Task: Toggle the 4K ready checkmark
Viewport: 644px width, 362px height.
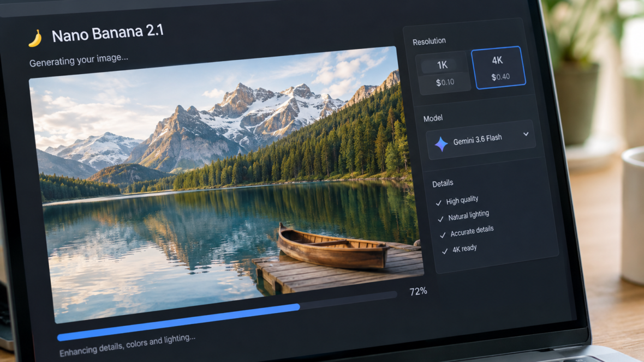Action: (444, 251)
